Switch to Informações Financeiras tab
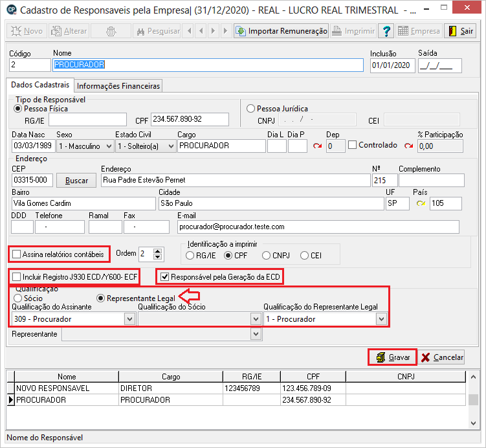486x448 pixels. 118,86
